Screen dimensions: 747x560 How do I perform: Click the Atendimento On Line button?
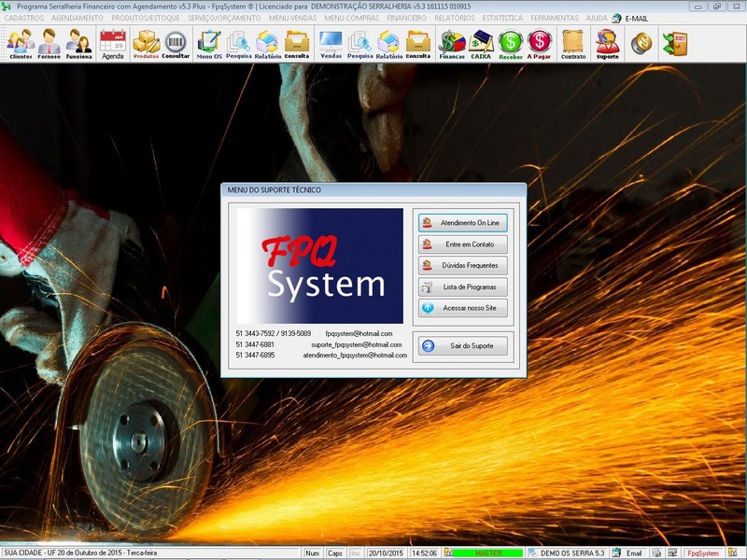pos(463,223)
